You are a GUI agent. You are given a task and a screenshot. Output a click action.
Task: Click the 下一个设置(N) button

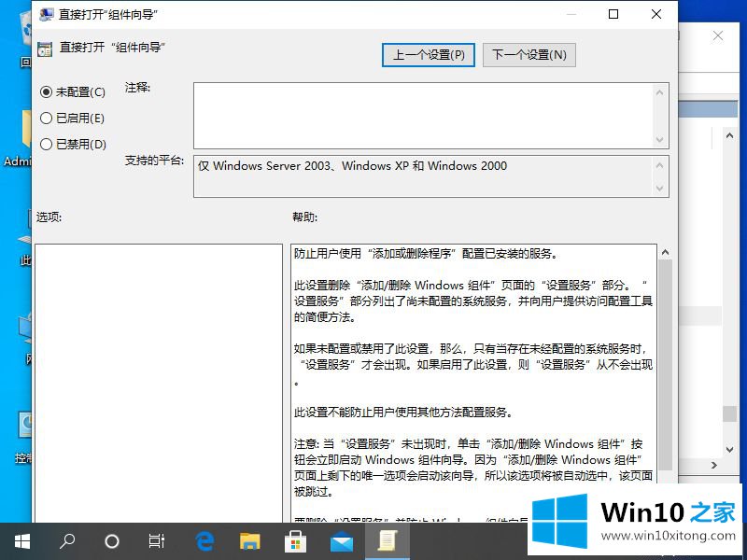(529, 55)
